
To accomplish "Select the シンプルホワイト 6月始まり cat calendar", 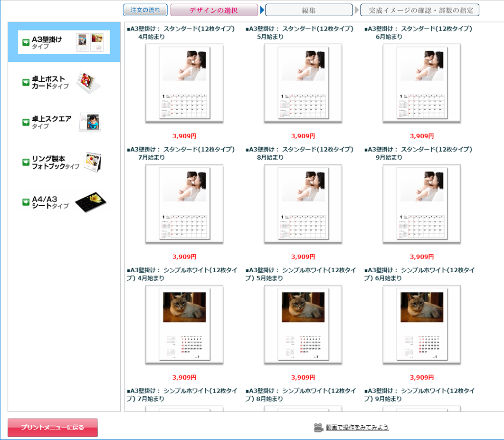I will click(x=422, y=325).
